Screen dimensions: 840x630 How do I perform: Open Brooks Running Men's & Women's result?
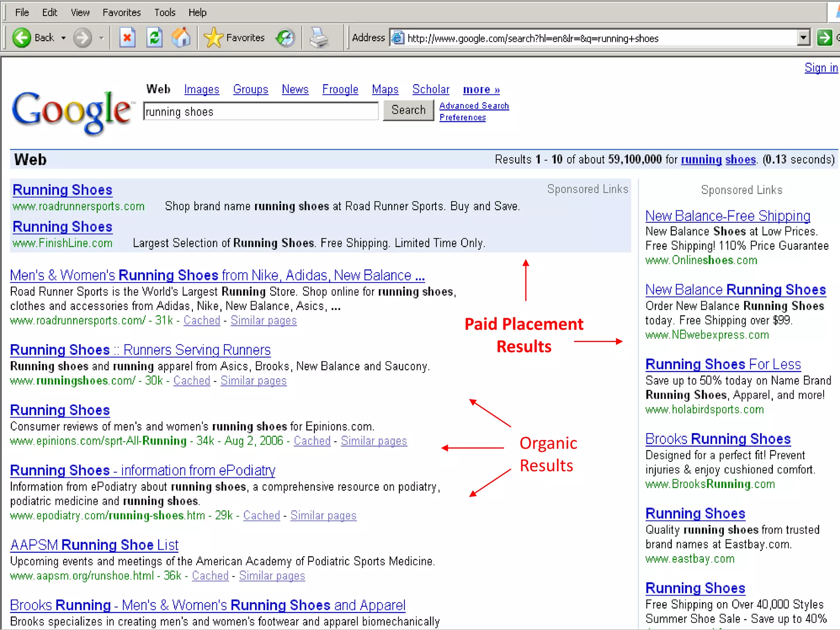(x=208, y=605)
